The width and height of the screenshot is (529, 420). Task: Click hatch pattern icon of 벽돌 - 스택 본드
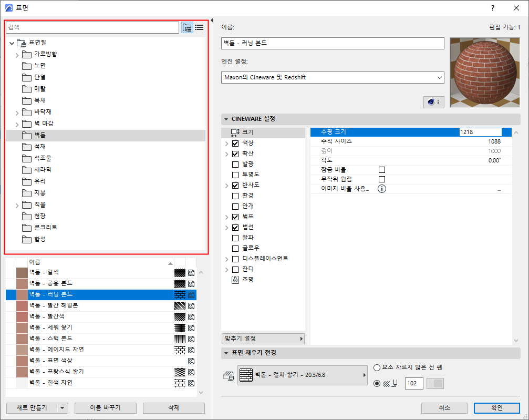tap(180, 339)
